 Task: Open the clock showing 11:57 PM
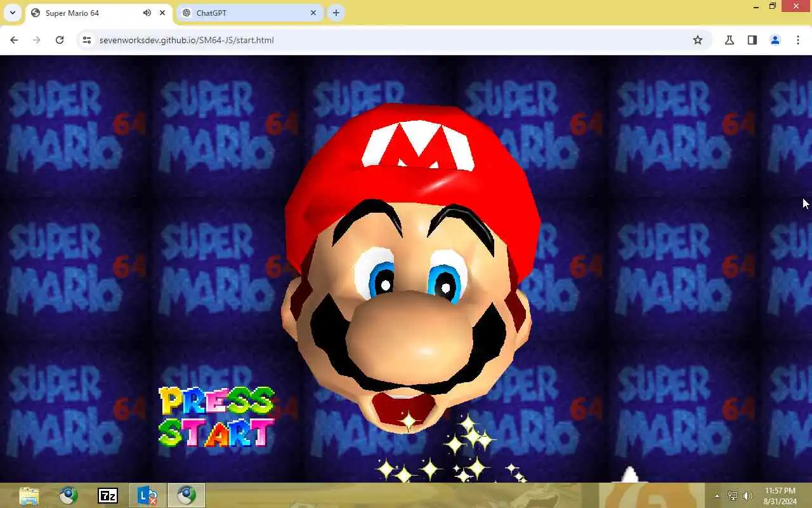click(780, 496)
